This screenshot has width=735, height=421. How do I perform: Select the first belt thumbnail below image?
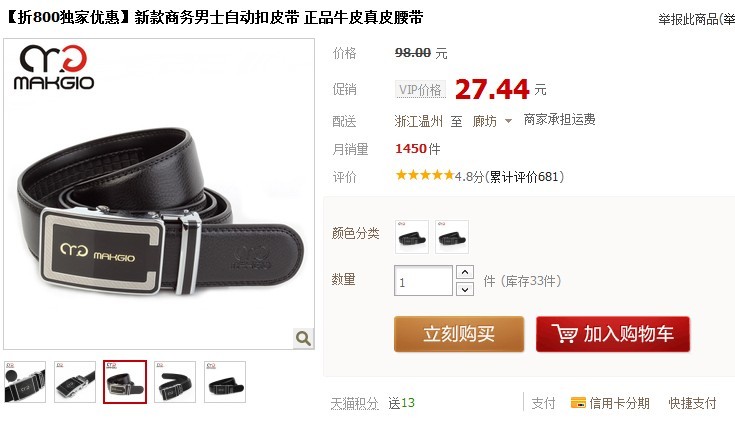25,382
